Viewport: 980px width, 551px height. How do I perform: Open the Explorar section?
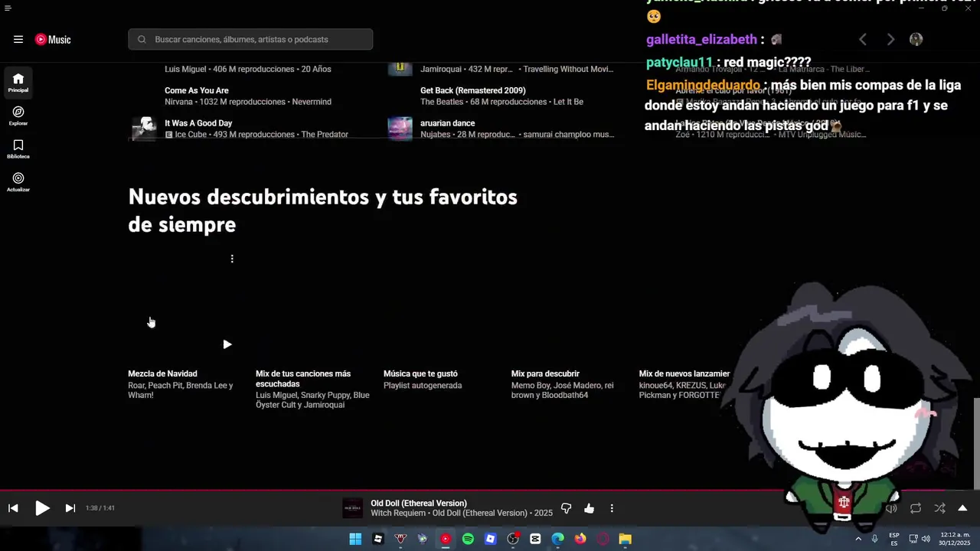[18, 116]
